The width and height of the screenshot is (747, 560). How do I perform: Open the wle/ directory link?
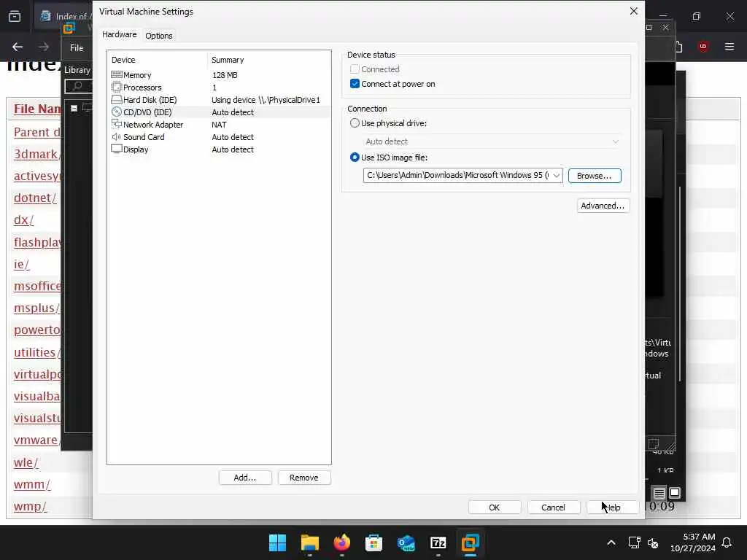26,462
